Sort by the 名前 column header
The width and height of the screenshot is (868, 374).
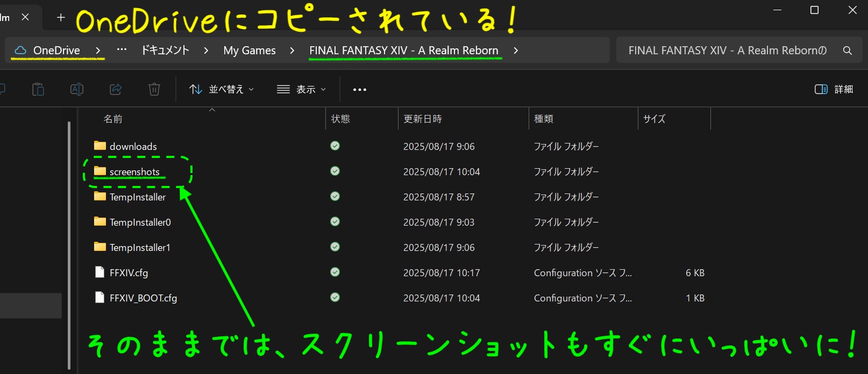click(113, 119)
